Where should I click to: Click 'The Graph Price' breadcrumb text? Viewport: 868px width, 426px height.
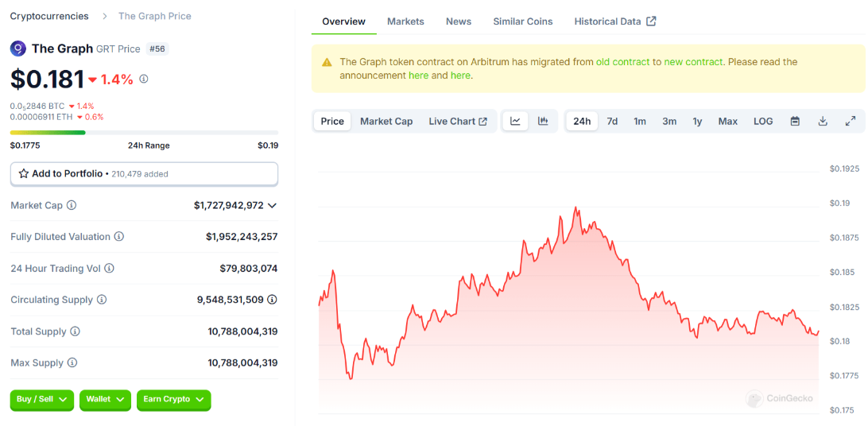pyautogui.click(x=155, y=16)
